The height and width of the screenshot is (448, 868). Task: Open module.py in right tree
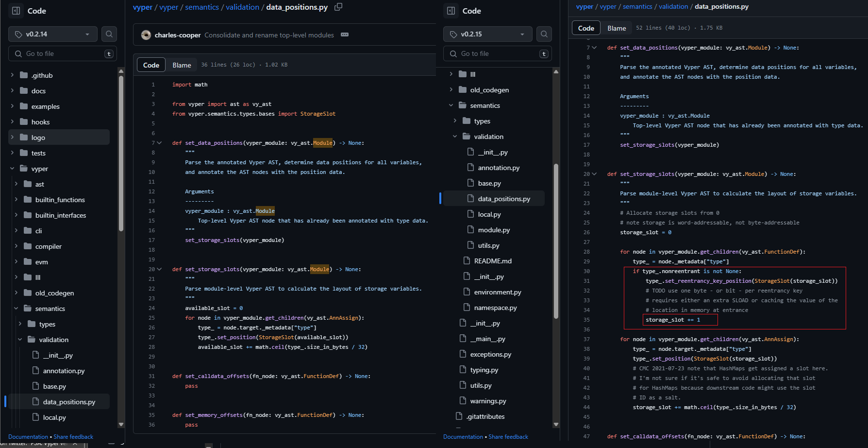click(494, 230)
